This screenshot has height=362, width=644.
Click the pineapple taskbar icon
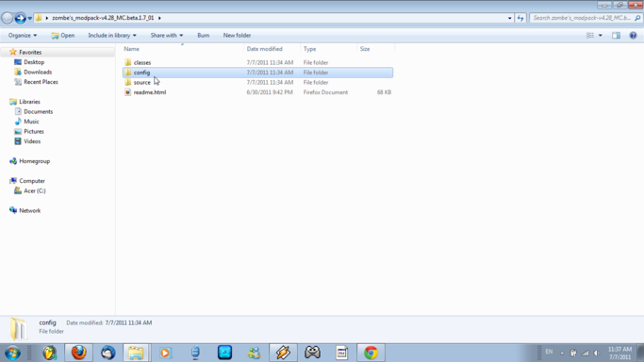(x=50, y=353)
